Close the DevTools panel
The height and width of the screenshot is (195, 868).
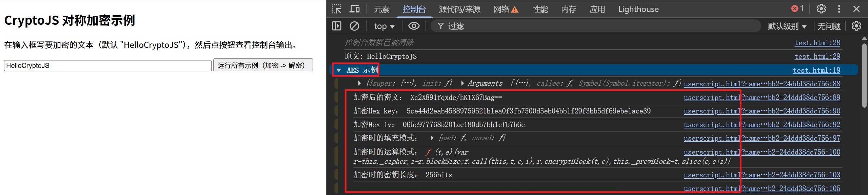tap(856, 9)
